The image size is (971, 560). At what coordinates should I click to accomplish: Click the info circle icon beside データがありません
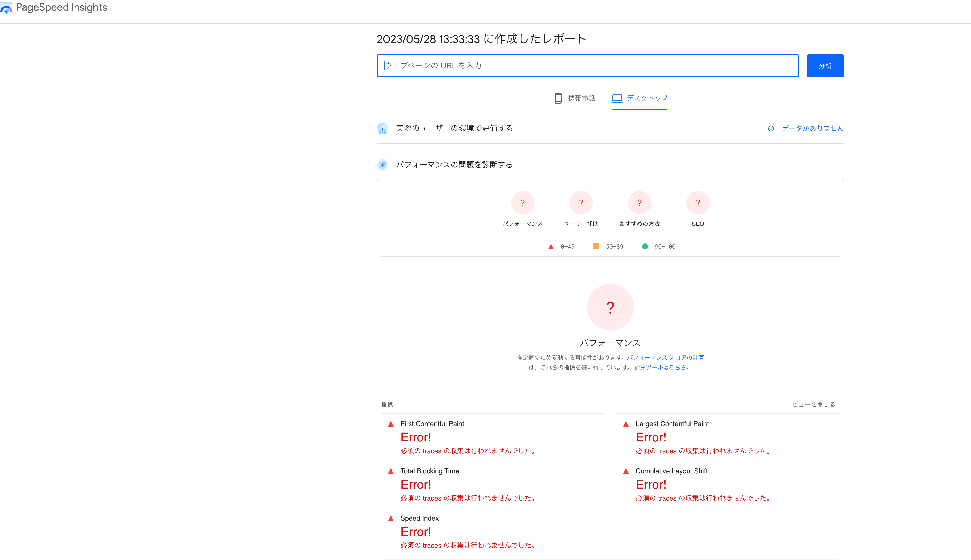[771, 129]
